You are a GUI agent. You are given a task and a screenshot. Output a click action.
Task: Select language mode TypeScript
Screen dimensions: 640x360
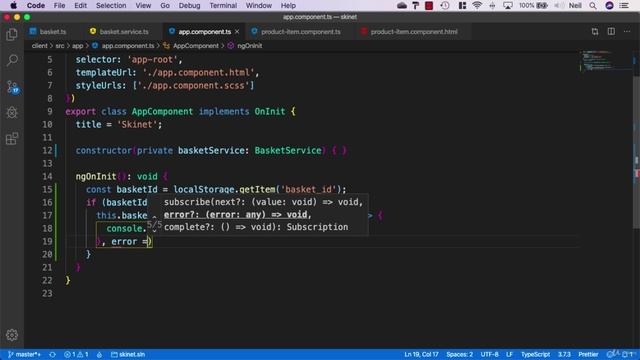click(x=535, y=354)
